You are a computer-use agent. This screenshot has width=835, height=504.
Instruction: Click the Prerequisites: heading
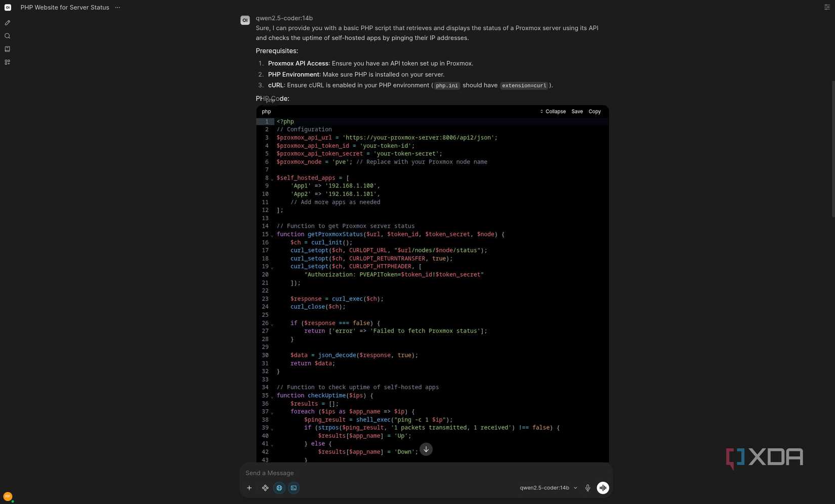pyautogui.click(x=277, y=51)
